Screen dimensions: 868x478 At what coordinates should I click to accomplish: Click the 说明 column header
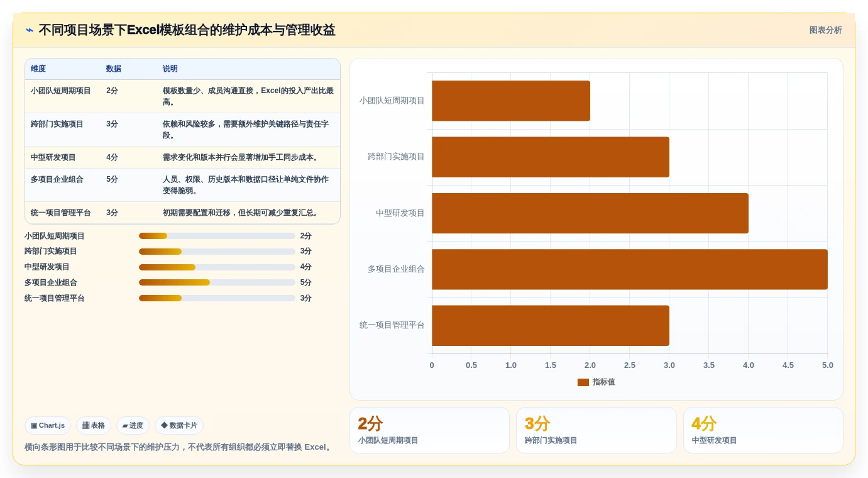point(170,69)
